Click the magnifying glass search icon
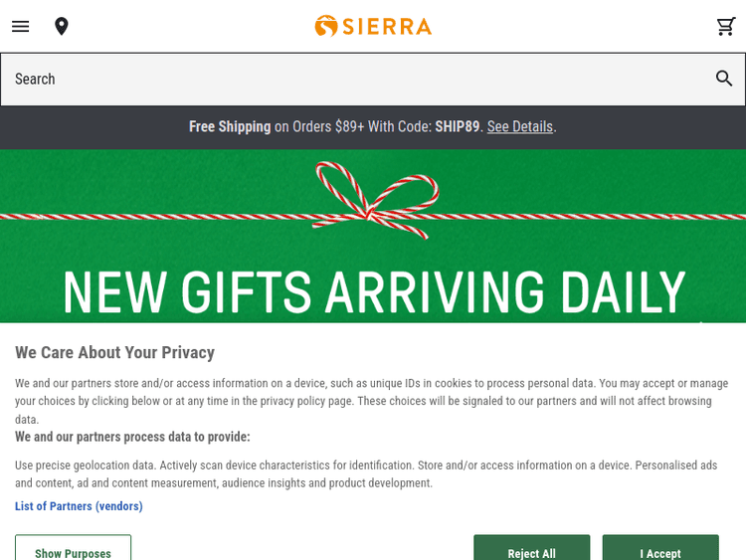This screenshot has width=746, height=560. pos(724,79)
